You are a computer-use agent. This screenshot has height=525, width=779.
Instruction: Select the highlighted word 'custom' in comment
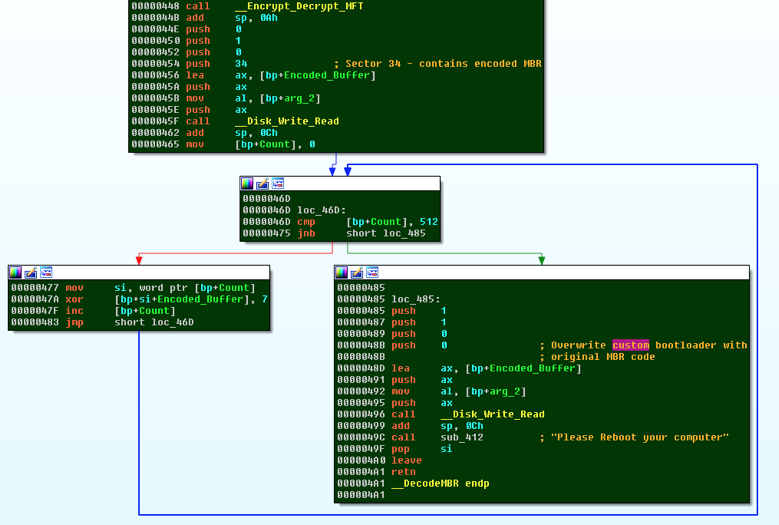coord(630,345)
